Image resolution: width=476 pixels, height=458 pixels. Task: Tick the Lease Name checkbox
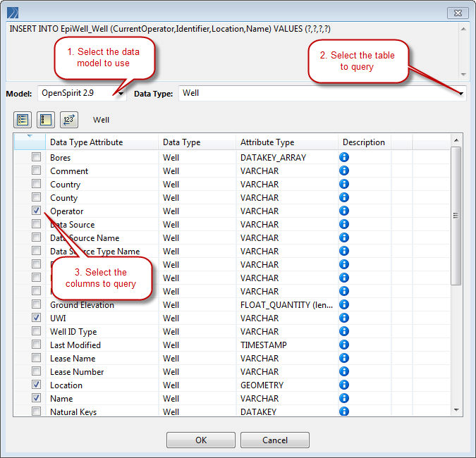(x=36, y=359)
